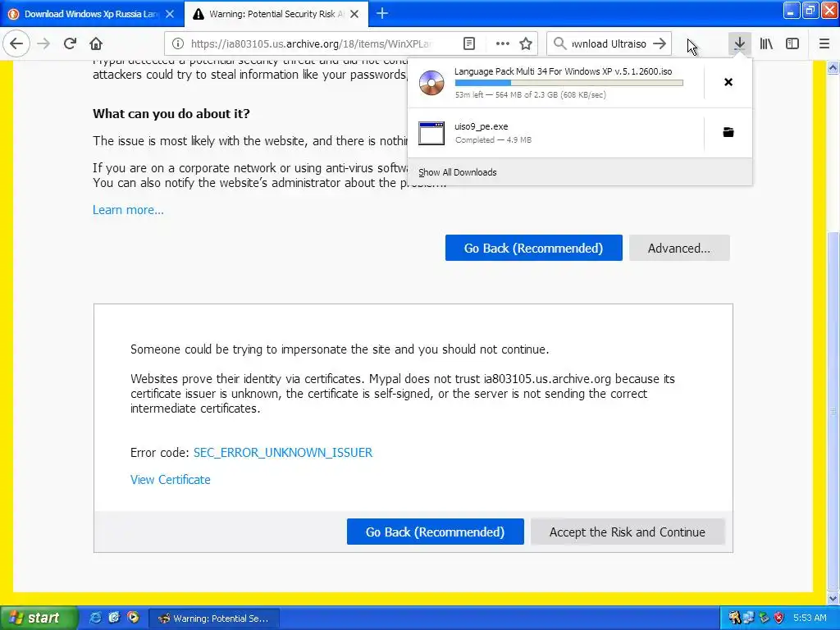
Task: Show site information icon in address bar
Action: [x=178, y=43]
